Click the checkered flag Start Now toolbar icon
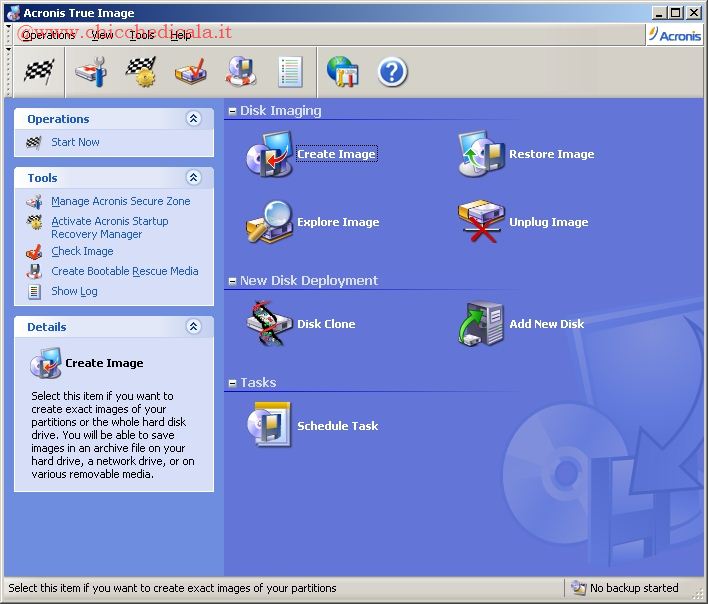 (39, 72)
